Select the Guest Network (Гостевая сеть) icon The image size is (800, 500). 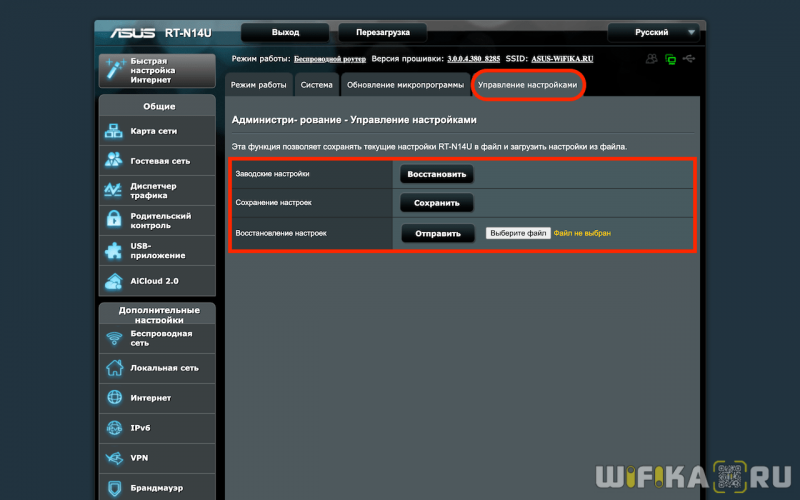click(x=113, y=160)
